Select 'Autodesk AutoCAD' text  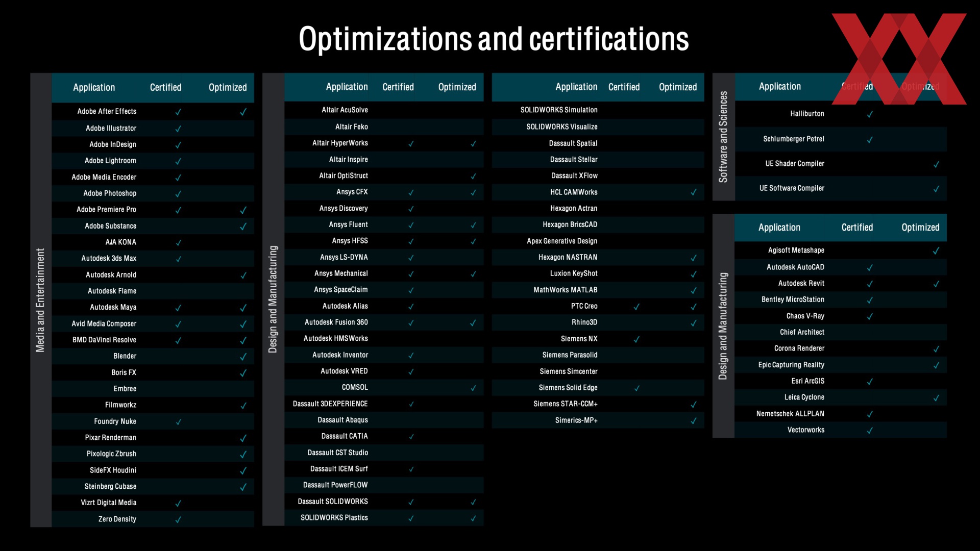pyautogui.click(x=795, y=267)
